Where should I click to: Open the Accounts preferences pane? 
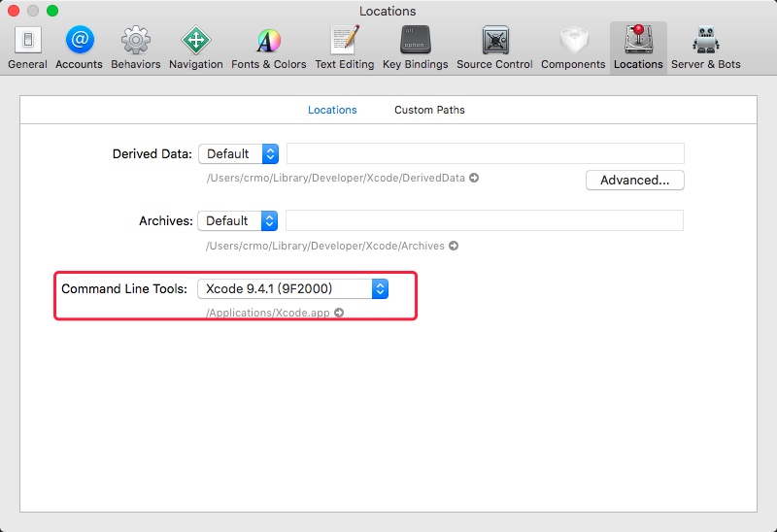pyautogui.click(x=79, y=47)
